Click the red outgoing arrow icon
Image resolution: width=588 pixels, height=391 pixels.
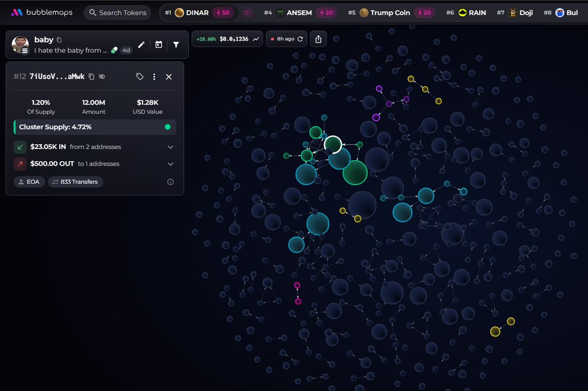coord(20,164)
